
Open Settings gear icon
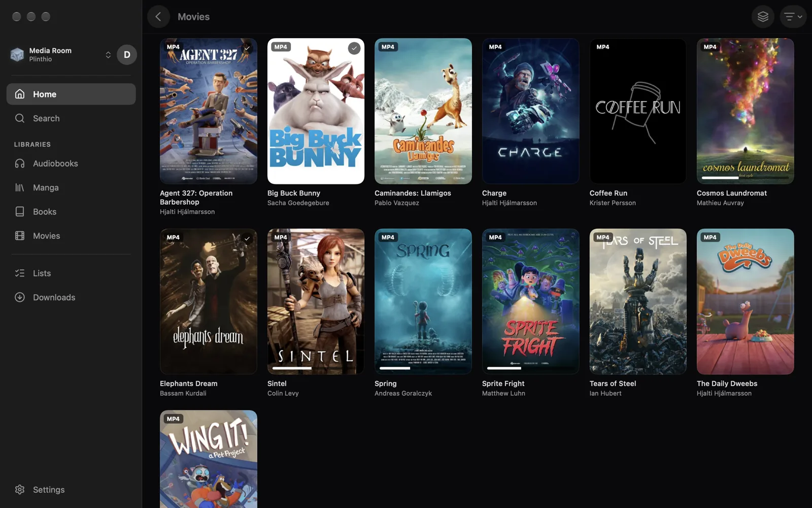(20, 490)
